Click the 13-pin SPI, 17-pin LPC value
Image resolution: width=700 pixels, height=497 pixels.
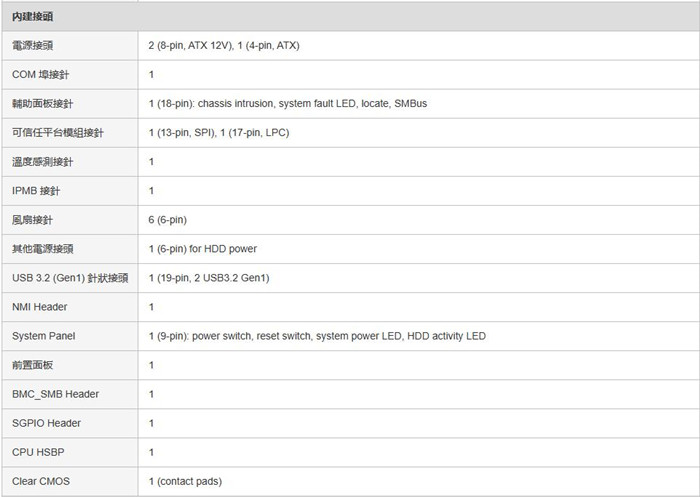[219, 133]
